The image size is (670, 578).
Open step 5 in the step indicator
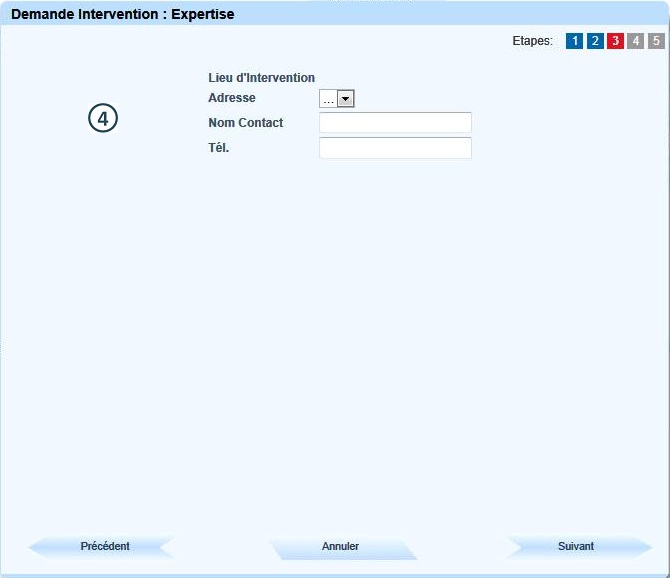click(x=656, y=41)
